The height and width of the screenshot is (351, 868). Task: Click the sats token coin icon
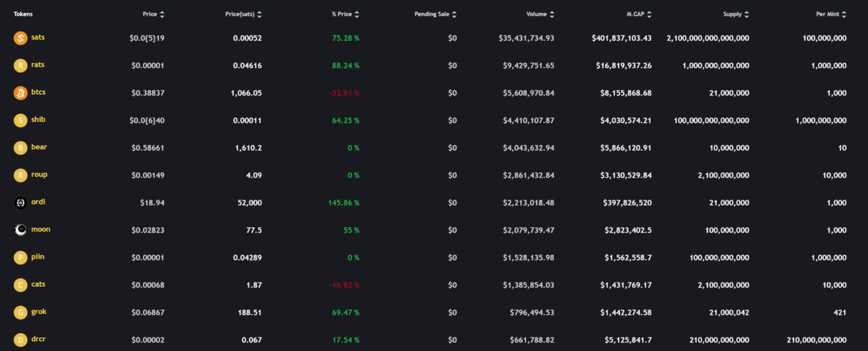pos(20,38)
